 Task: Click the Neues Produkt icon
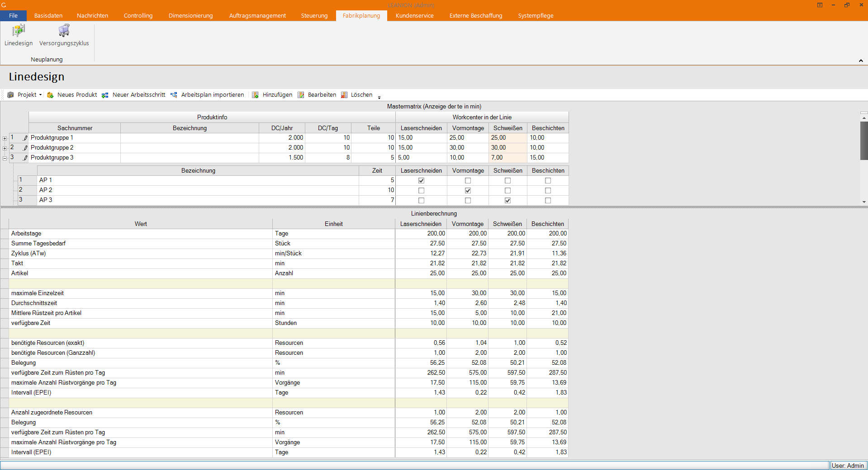click(x=50, y=95)
